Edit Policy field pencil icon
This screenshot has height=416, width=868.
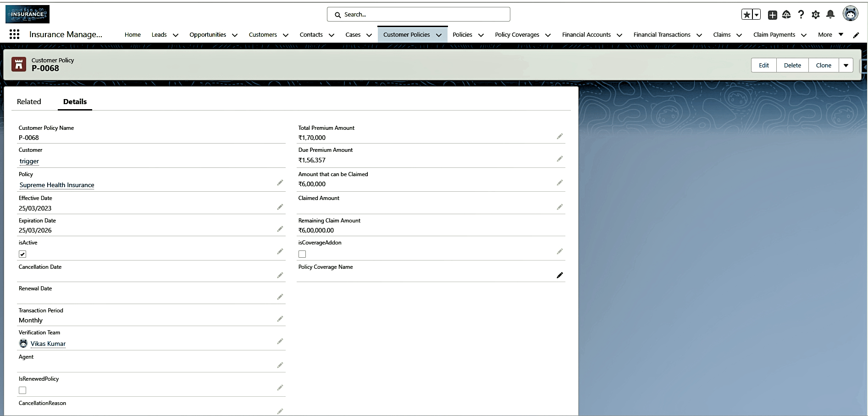(x=280, y=183)
